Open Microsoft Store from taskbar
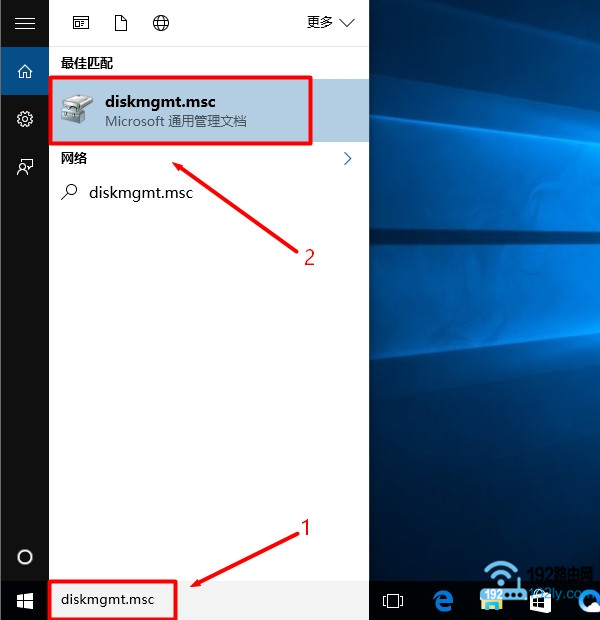The image size is (600, 620). (540, 602)
